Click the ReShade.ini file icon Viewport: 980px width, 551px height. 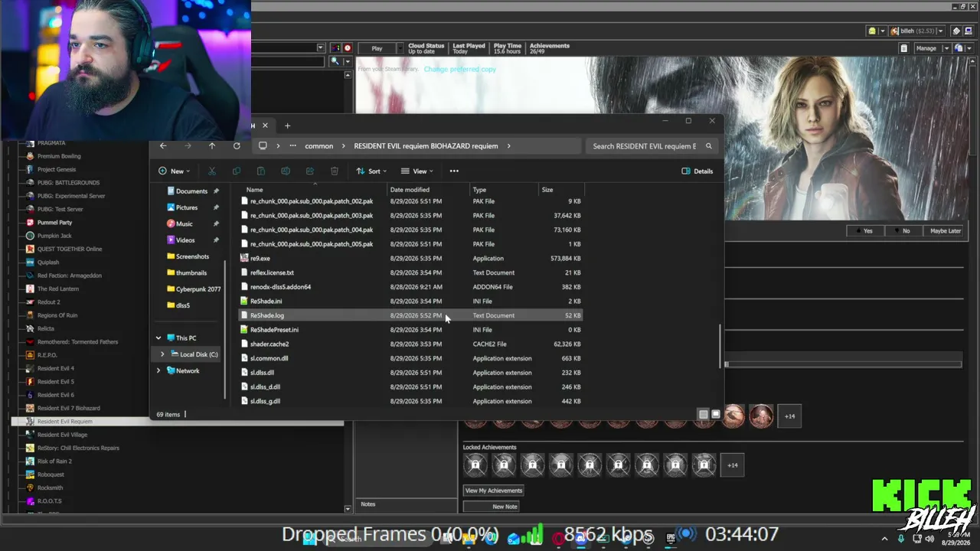(244, 302)
